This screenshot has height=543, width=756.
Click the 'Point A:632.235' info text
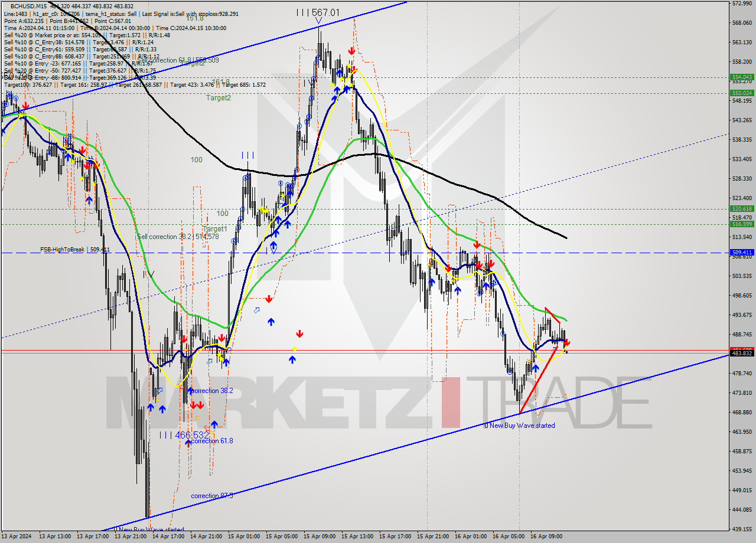[24, 21]
